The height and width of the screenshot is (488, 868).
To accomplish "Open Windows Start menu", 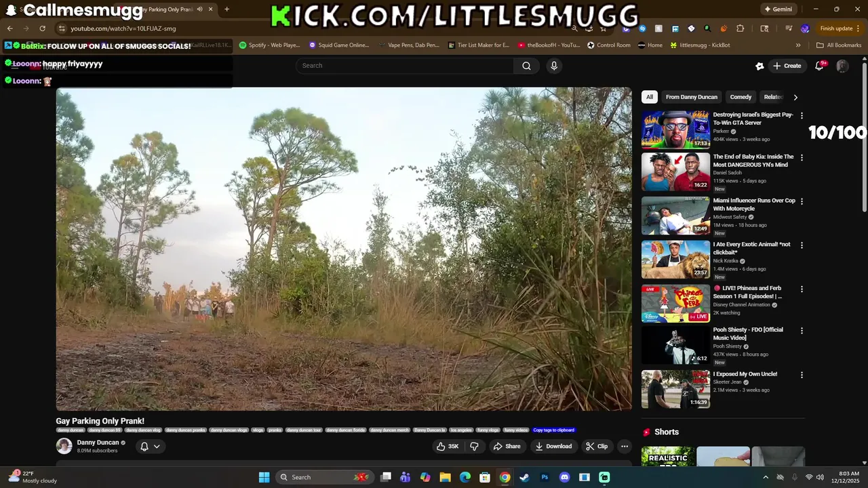I will pyautogui.click(x=264, y=477).
